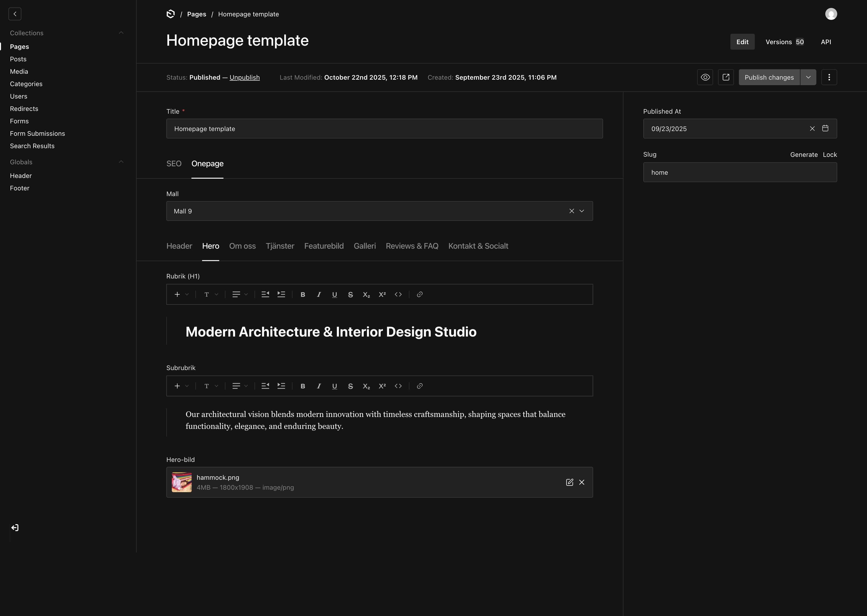Viewport: 867px width, 616px height.
Task: Remove hammock.png from Hero-bild
Action: (x=582, y=482)
